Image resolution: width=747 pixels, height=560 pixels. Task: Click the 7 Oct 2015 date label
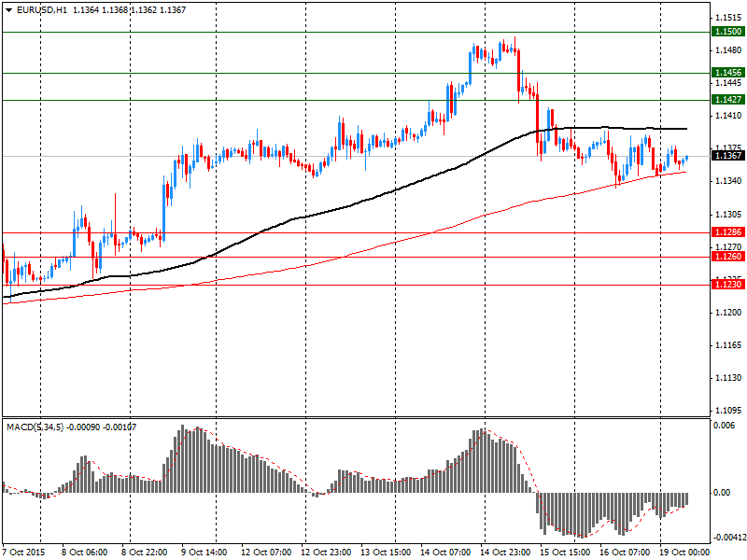(x=23, y=553)
